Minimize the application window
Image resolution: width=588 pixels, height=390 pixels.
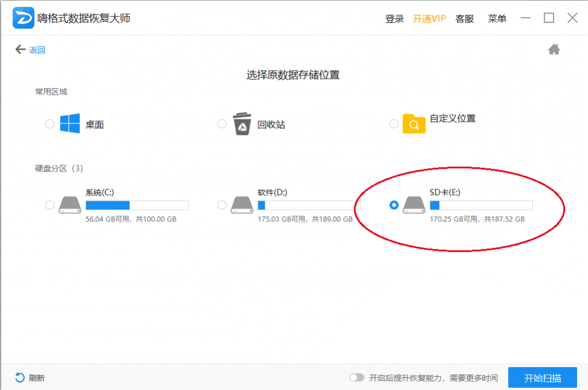pos(525,18)
